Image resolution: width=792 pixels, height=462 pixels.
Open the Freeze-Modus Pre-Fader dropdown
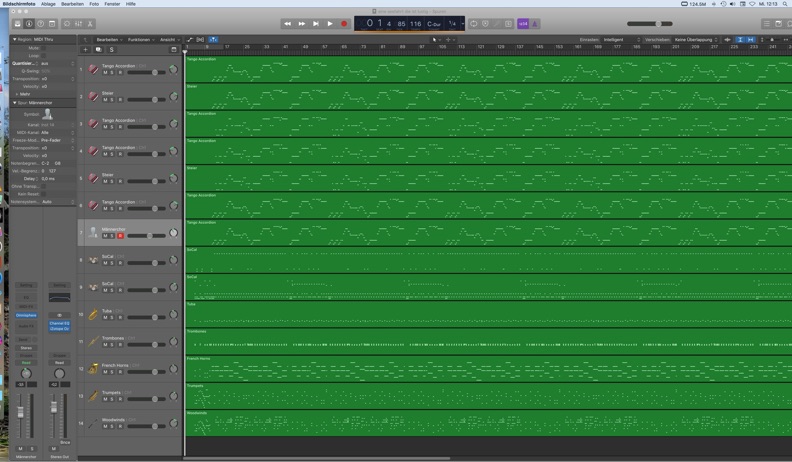click(57, 140)
